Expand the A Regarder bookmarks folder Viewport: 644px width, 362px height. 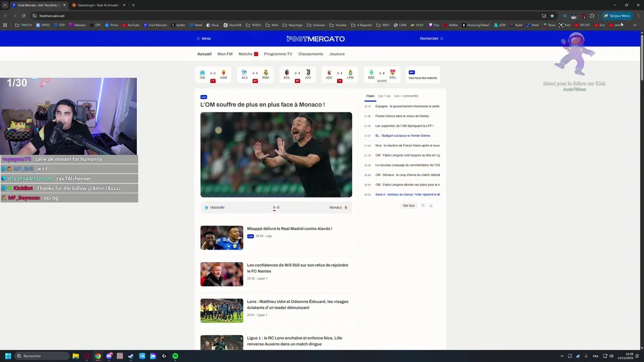pos(362,25)
